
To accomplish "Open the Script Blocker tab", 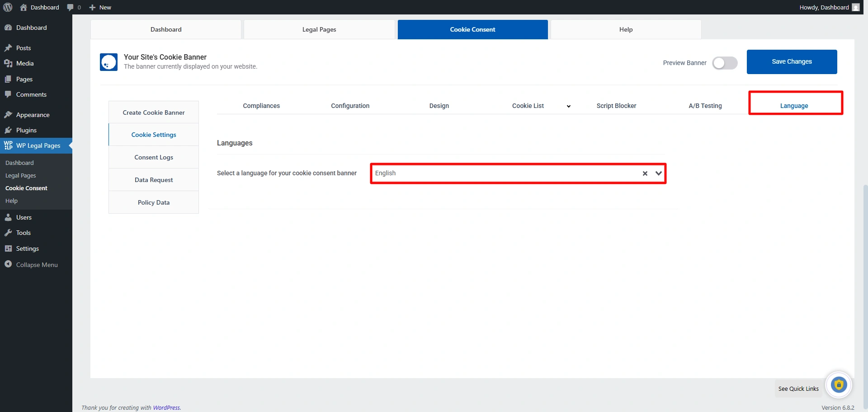I will pos(616,106).
